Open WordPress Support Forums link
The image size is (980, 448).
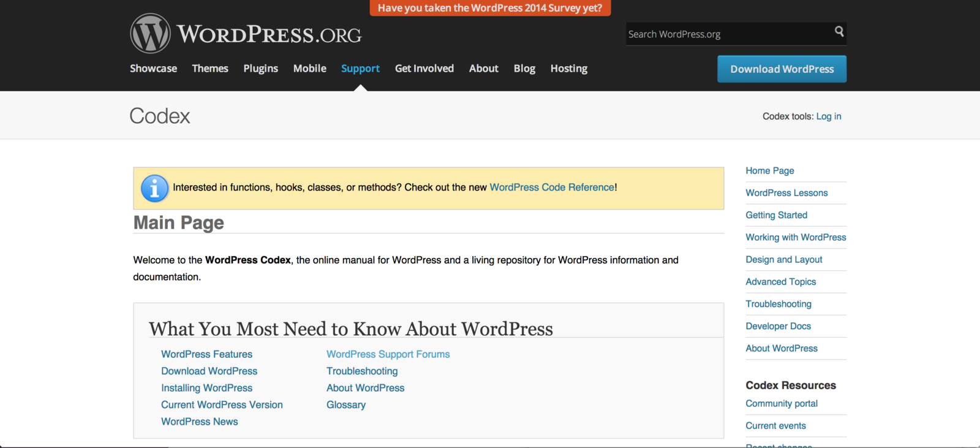pos(388,354)
